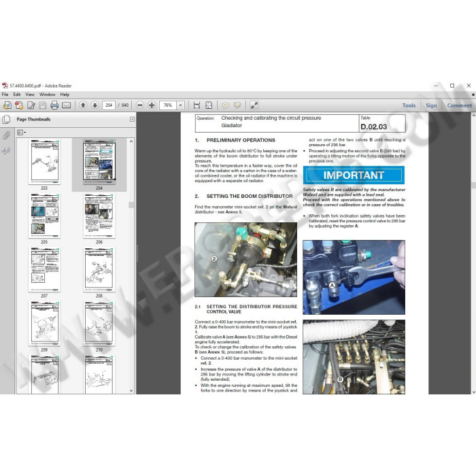Viewport: 476px width, 476px height.
Task: Click the Create PDF online icon
Action: tap(7, 105)
